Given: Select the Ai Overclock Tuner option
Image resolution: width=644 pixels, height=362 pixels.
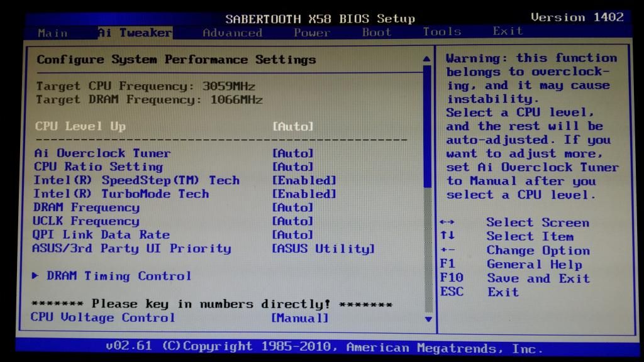Looking at the screenshot, I should (103, 153).
